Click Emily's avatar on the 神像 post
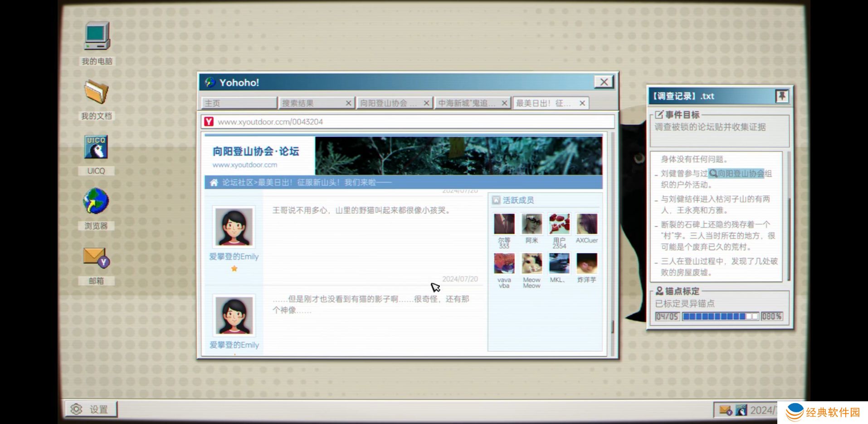Image resolution: width=868 pixels, height=424 pixels. coord(234,315)
